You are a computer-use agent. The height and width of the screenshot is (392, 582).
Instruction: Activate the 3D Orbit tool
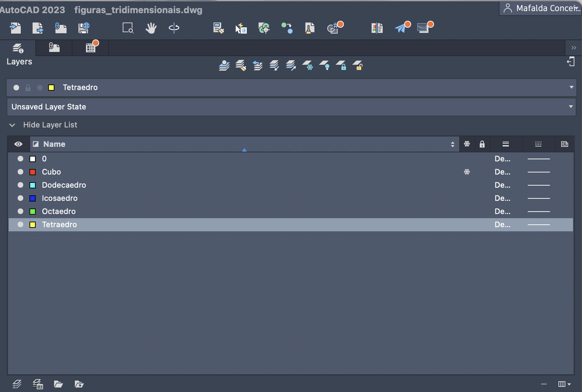click(x=174, y=28)
